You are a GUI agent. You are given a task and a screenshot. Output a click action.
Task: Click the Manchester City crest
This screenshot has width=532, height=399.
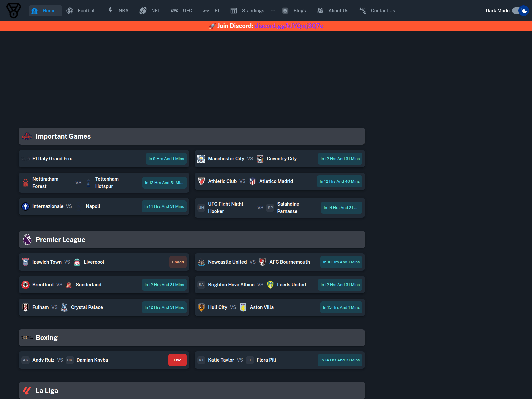pyautogui.click(x=201, y=159)
